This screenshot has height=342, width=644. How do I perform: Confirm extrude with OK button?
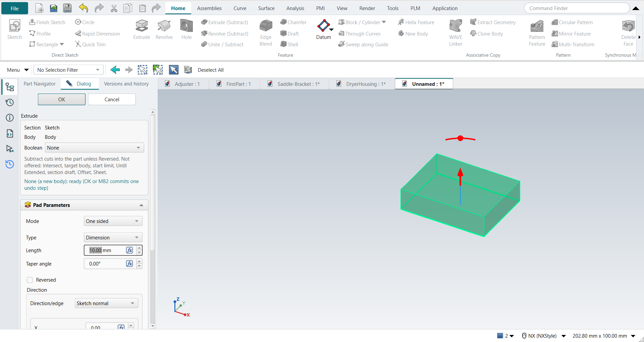coord(62,99)
